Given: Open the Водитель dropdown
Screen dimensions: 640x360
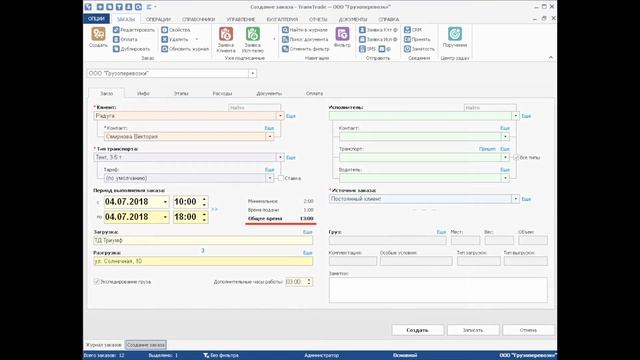Looking at the screenshot, I should (x=505, y=178).
